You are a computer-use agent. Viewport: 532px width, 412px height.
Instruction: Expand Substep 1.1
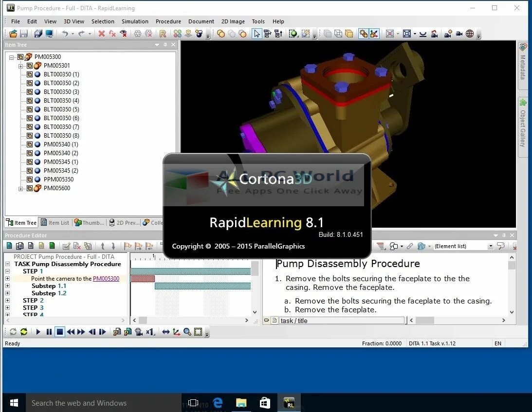(x=7, y=286)
